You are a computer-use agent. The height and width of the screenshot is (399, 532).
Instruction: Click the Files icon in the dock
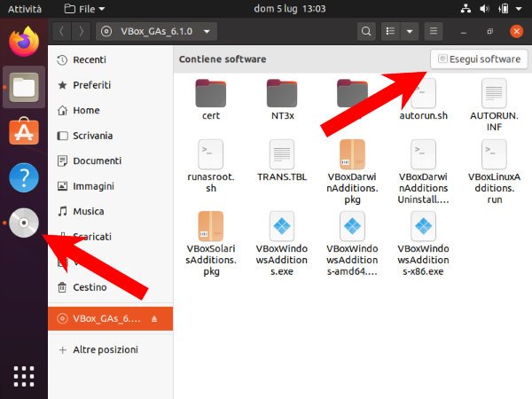click(x=24, y=87)
